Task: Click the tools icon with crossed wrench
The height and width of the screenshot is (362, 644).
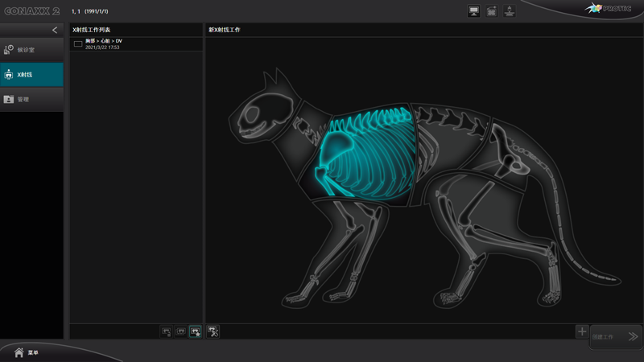Action: coord(213,331)
